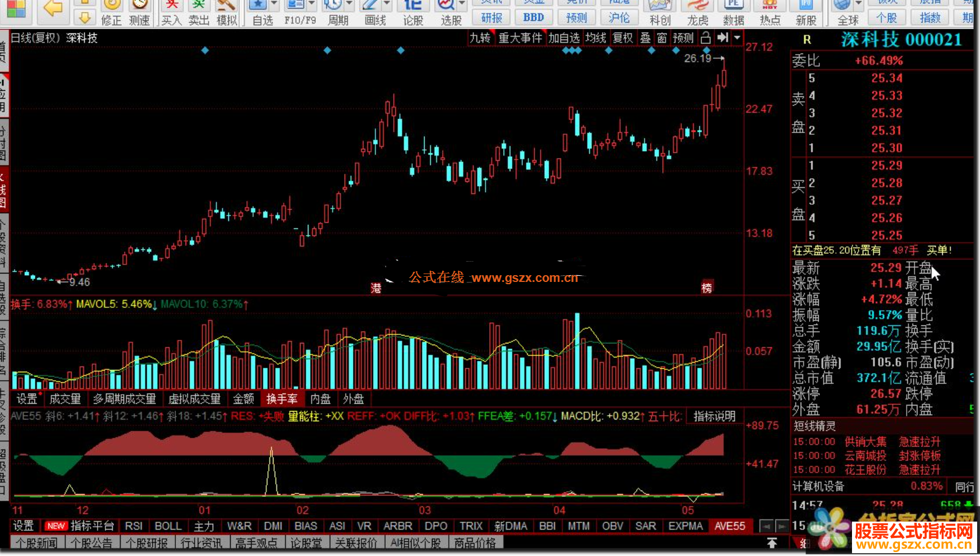Click the jump-to-end arrow icon on chart toolbar

click(722, 38)
